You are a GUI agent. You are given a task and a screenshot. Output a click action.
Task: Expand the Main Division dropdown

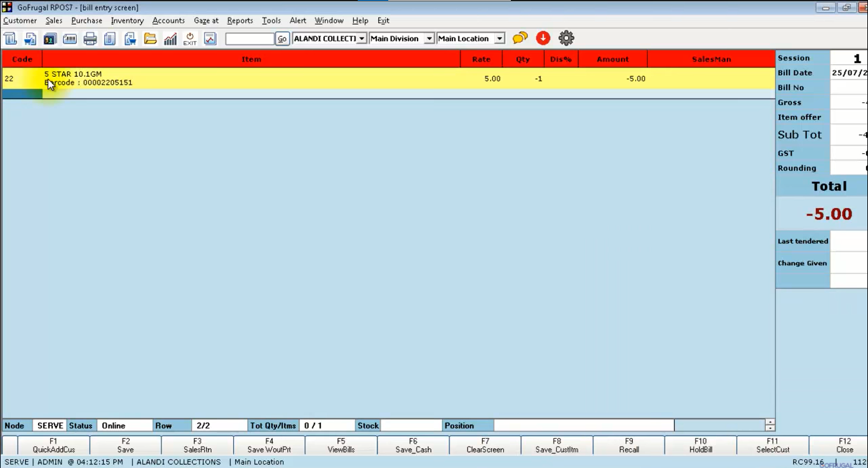click(429, 39)
